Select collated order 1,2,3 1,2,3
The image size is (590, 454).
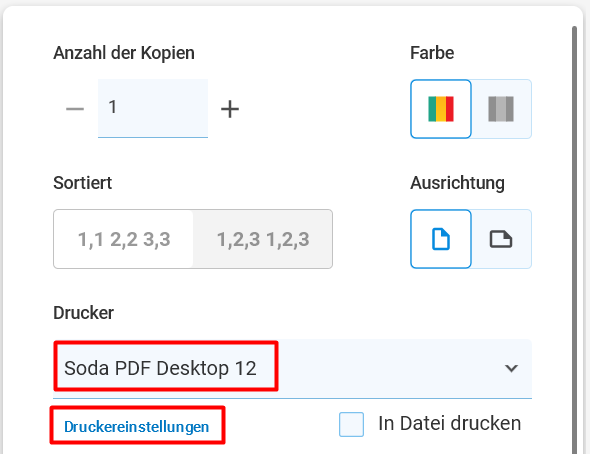[x=263, y=239]
